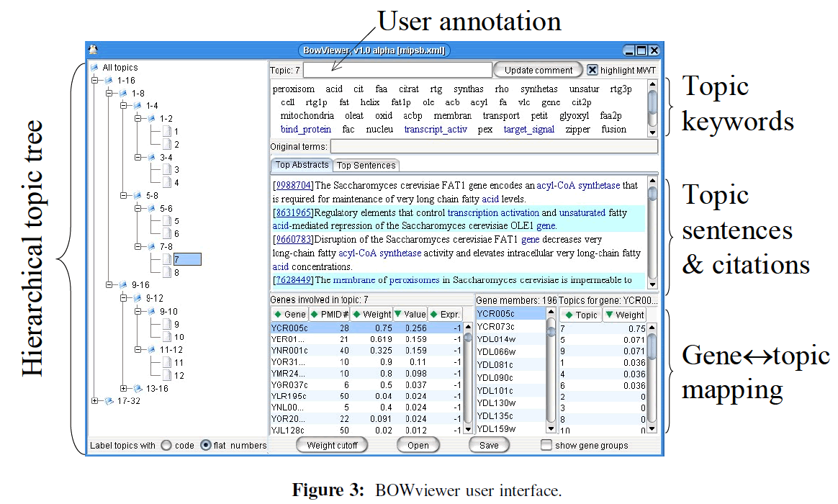Click the folder icon beside node 5-8
The height and width of the screenshot is (504, 838).
click(x=137, y=195)
